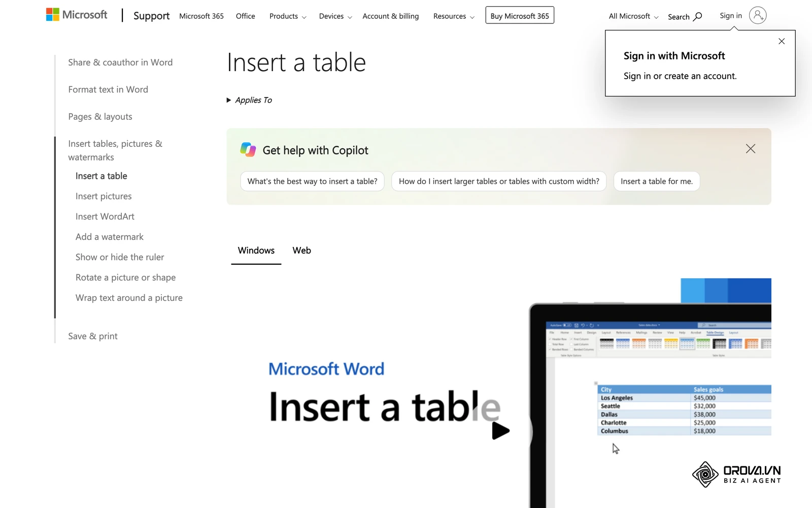Expand the All Microsoft menu

pos(633,16)
